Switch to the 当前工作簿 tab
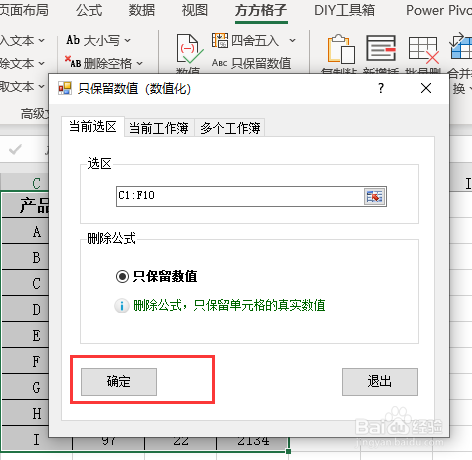 (x=159, y=128)
